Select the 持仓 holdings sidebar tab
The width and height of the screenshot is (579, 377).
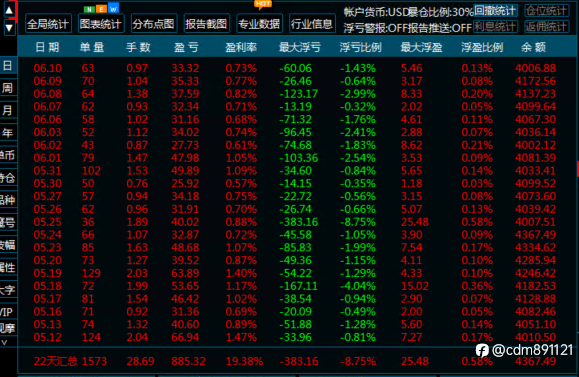point(8,178)
